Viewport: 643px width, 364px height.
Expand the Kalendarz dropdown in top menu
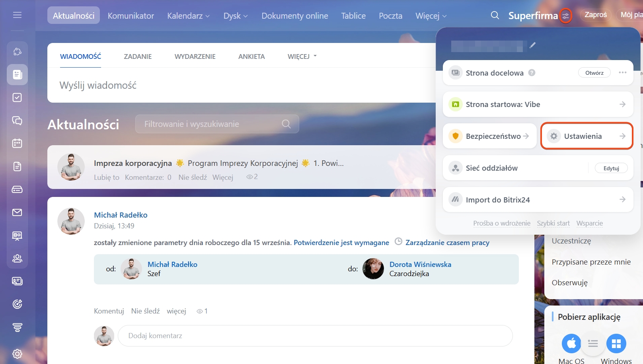tap(188, 16)
